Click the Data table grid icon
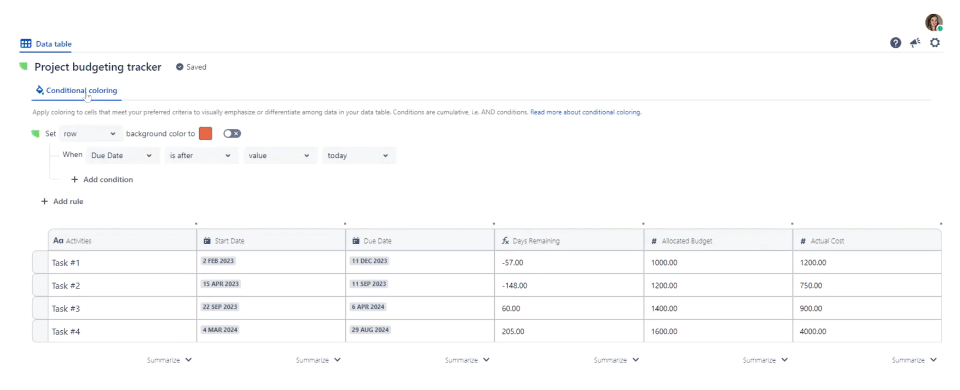Viewport: 960px width, 390px height. pyautogui.click(x=26, y=44)
